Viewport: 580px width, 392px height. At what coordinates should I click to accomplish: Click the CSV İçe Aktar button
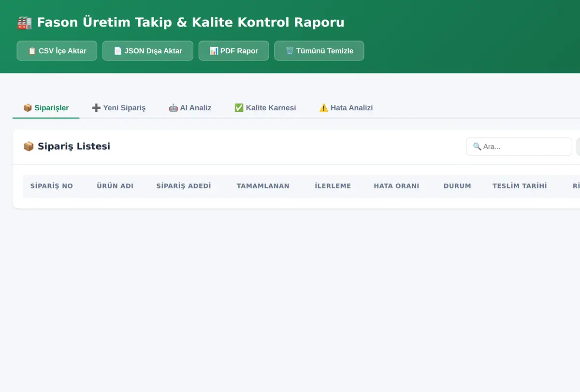click(57, 51)
